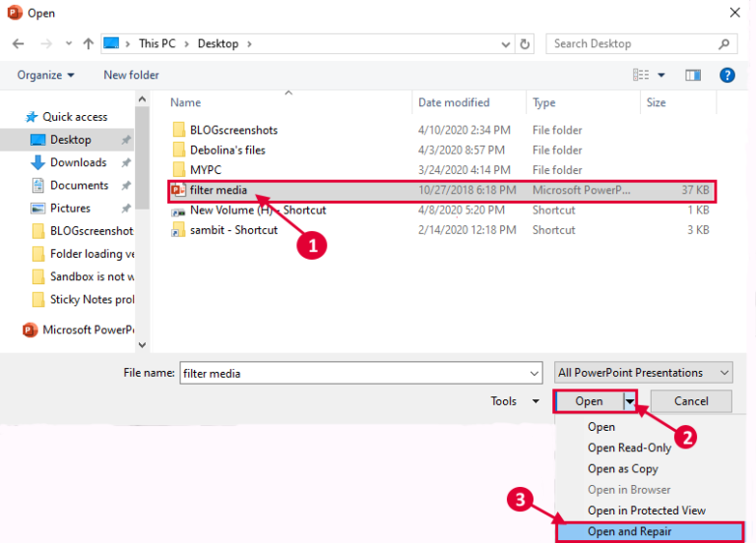
Task: Open the Organize menu
Action: (x=46, y=75)
